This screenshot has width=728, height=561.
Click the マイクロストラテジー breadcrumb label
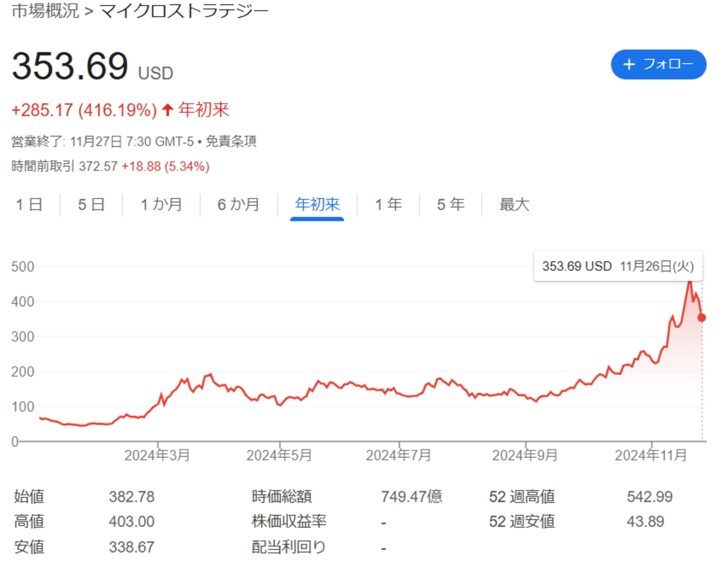(x=182, y=10)
